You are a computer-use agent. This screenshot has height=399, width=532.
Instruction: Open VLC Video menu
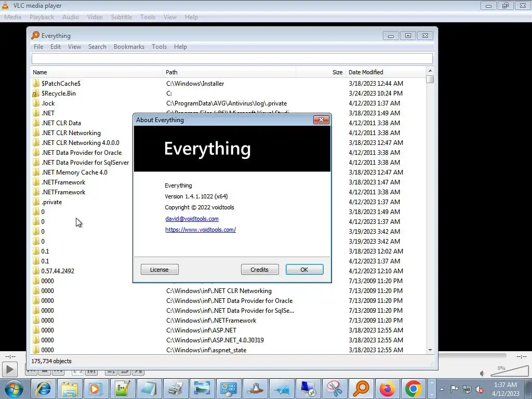pyautogui.click(x=95, y=17)
